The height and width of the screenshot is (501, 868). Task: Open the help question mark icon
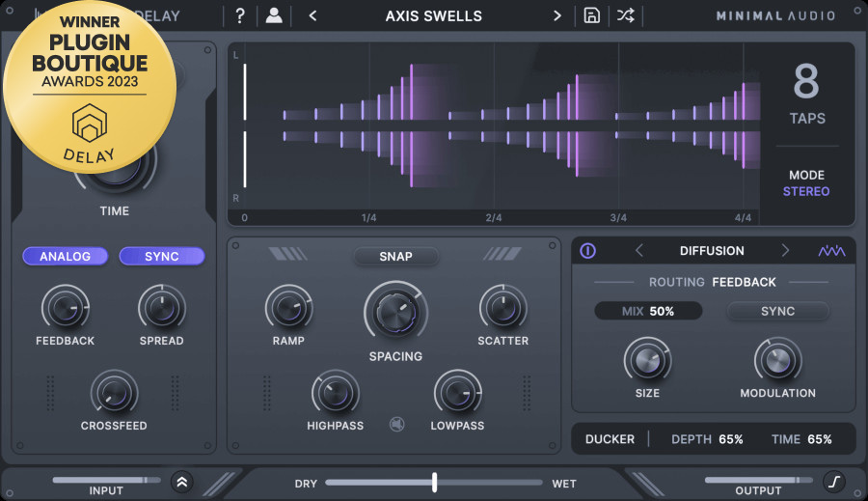(240, 15)
